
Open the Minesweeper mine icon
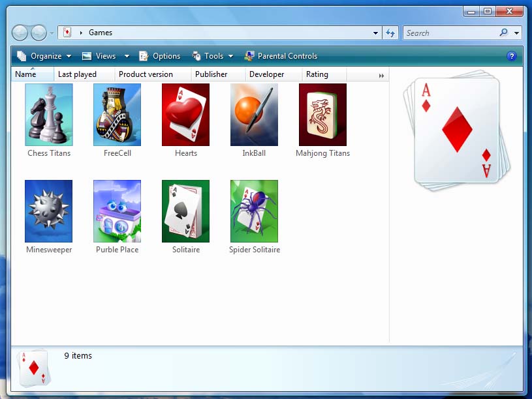pos(48,211)
